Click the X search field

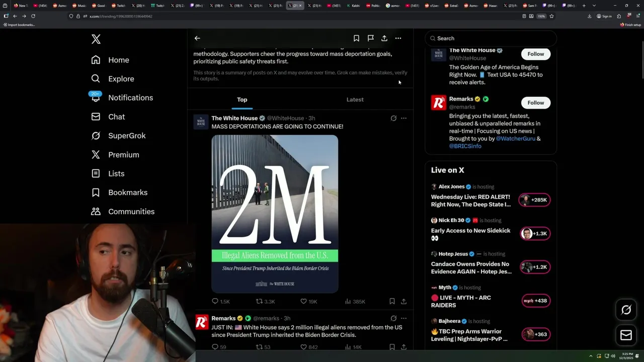pyautogui.click(x=491, y=38)
